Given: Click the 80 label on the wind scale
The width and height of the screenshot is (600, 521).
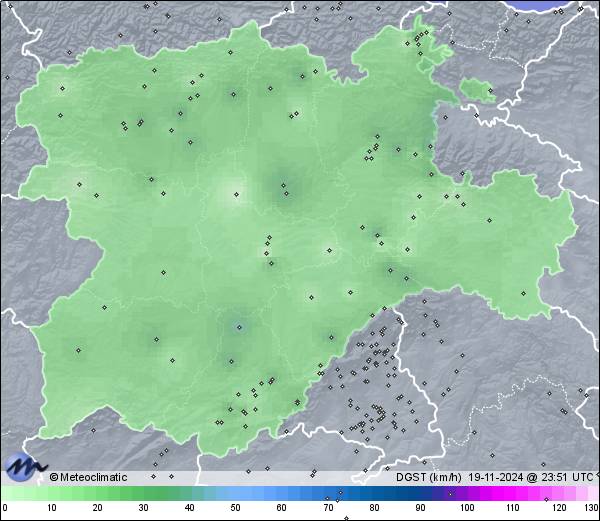Looking at the screenshot, I should point(374,508).
